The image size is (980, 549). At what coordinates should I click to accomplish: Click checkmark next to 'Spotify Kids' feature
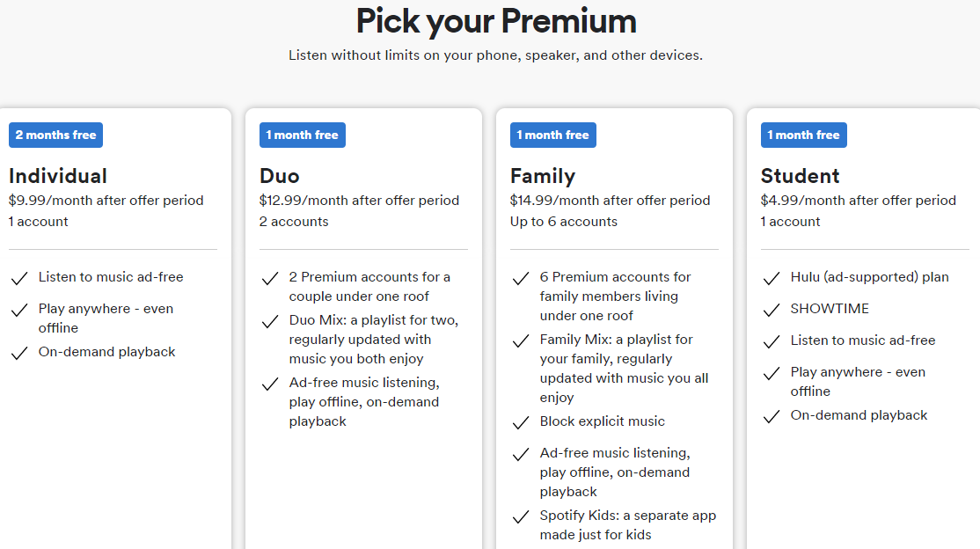521,517
